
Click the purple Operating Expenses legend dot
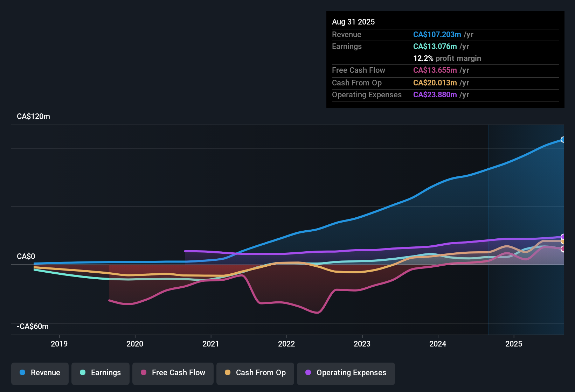pyautogui.click(x=308, y=372)
